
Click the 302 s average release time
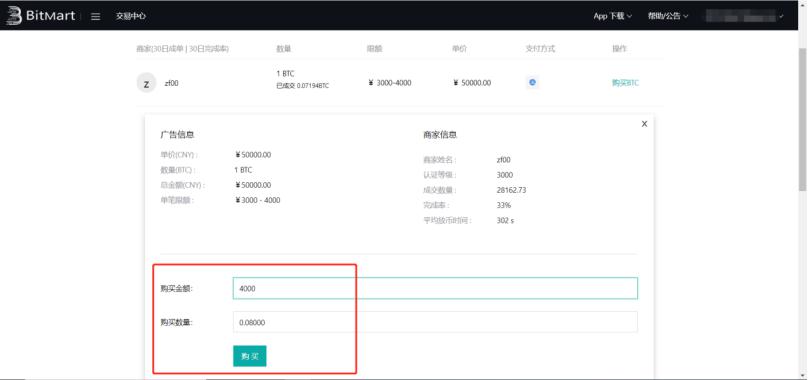(505, 220)
